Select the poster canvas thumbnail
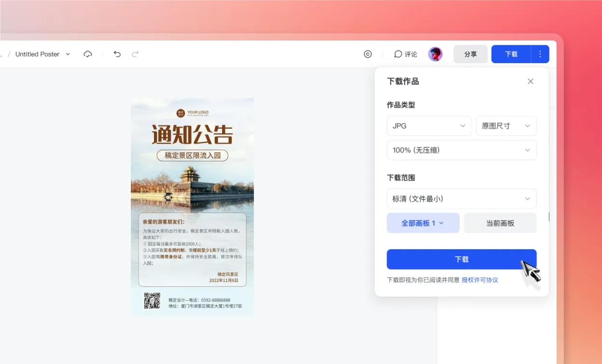This screenshot has height=364, width=602. click(x=192, y=207)
